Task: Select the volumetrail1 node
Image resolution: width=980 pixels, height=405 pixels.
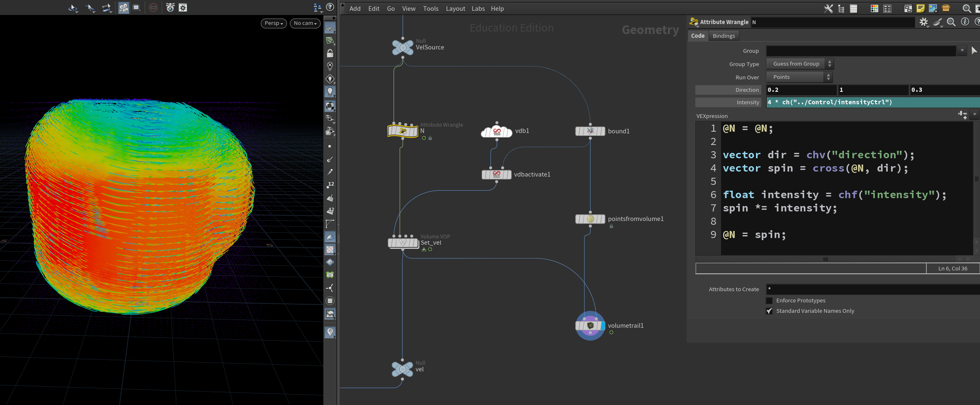Action: click(x=590, y=326)
